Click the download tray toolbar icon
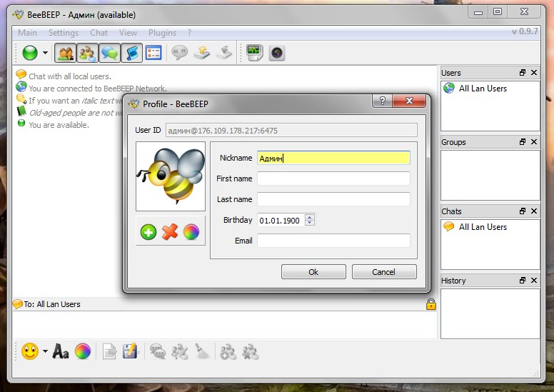This screenshot has height=392, width=554. tap(224, 53)
